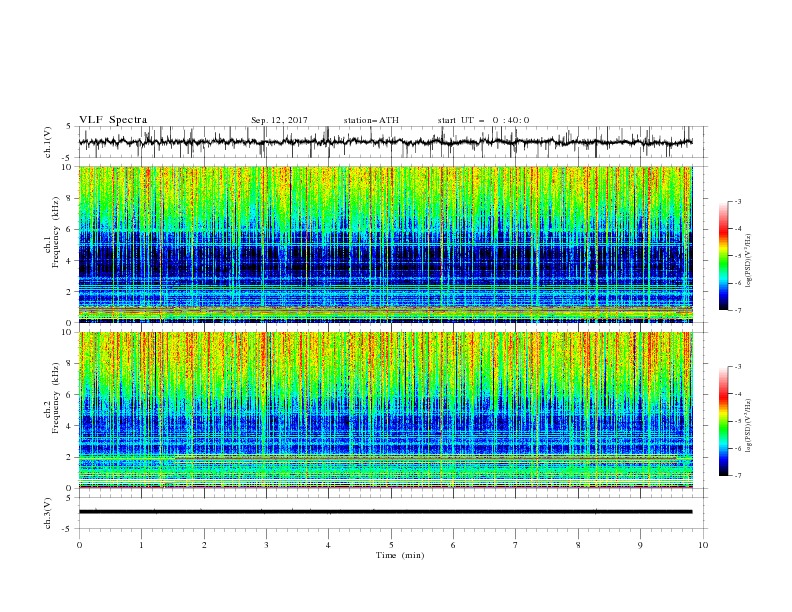Viewport: 792px width, 612px height.
Task: Click the color bar beside ch.2 spectrogram
Action: click(723, 421)
